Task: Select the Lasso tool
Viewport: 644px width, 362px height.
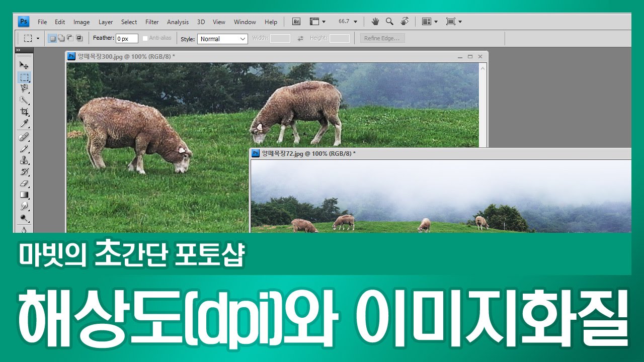Action: tap(24, 88)
